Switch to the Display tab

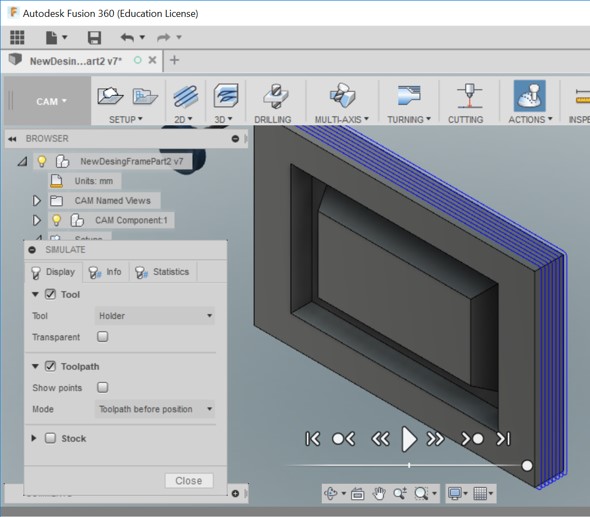[x=53, y=272]
